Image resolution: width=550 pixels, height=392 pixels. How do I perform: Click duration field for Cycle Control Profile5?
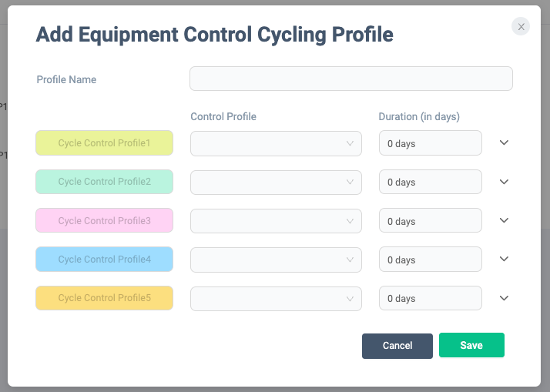pos(431,298)
